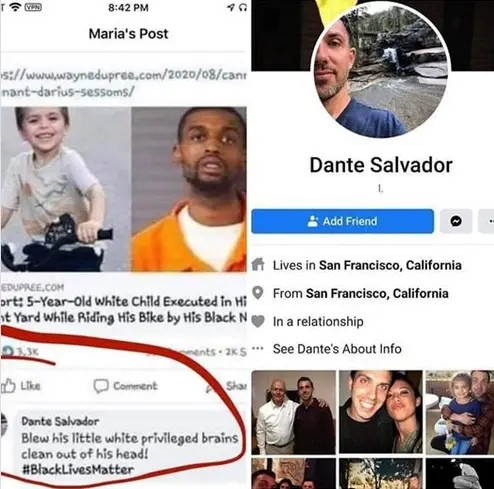
Task: Tap the location pin icon beside From
Action: 258,293
